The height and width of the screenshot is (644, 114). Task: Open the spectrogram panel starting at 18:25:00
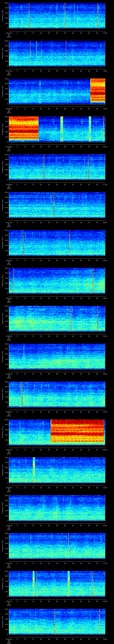click(x=57, y=356)
